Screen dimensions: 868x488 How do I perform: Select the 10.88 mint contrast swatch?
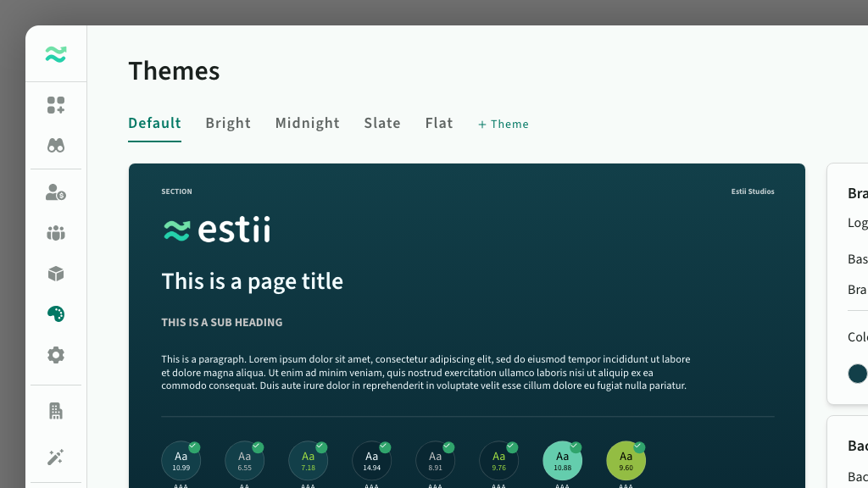(562, 461)
